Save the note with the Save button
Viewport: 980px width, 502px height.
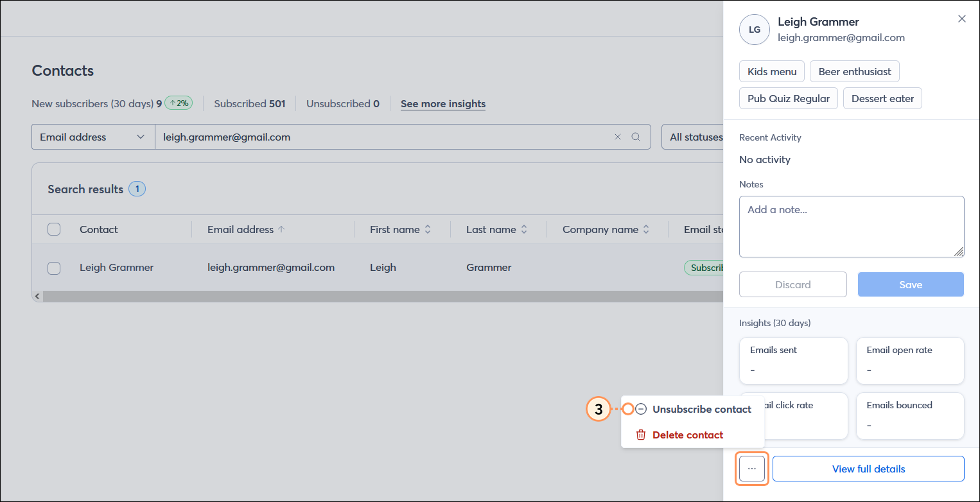911,284
